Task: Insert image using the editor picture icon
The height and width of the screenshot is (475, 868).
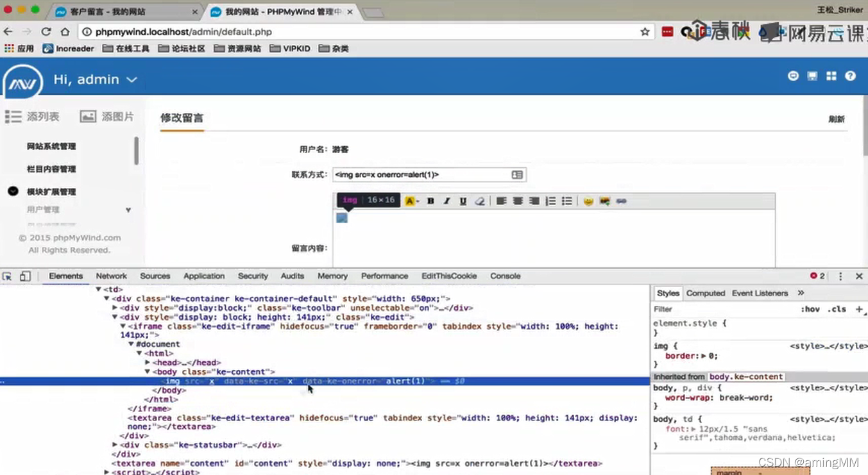Action: point(604,201)
